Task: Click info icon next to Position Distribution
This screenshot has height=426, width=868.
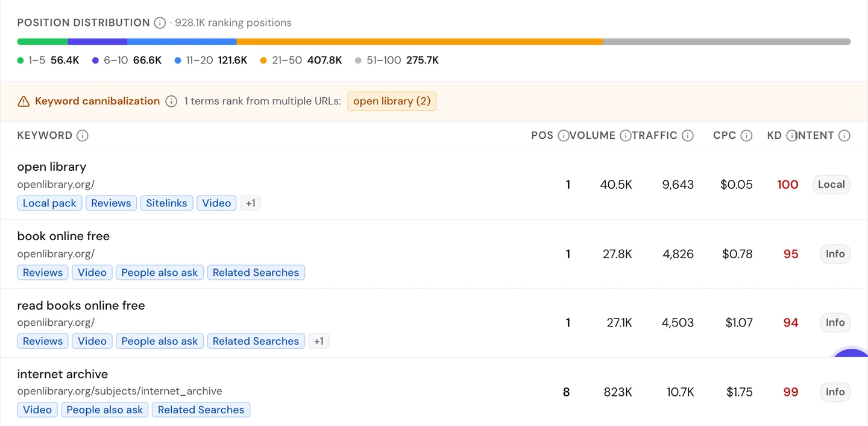Action: coord(160,23)
